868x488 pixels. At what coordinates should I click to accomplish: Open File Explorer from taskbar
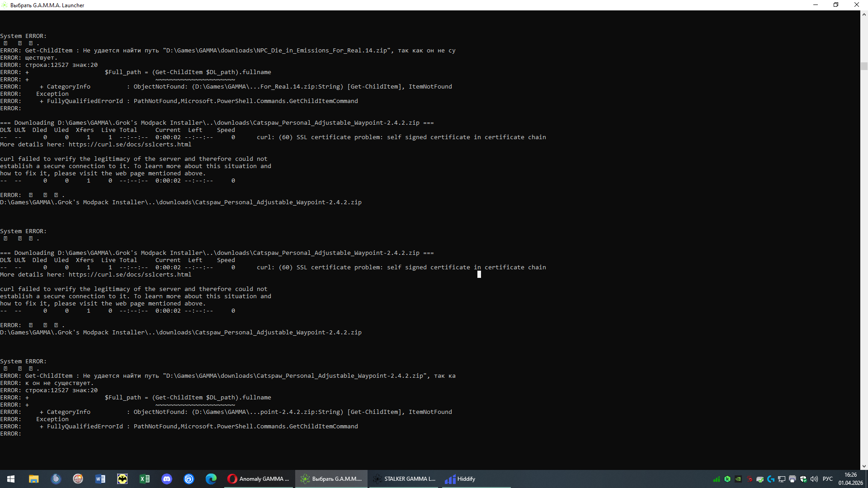point(34,479)
